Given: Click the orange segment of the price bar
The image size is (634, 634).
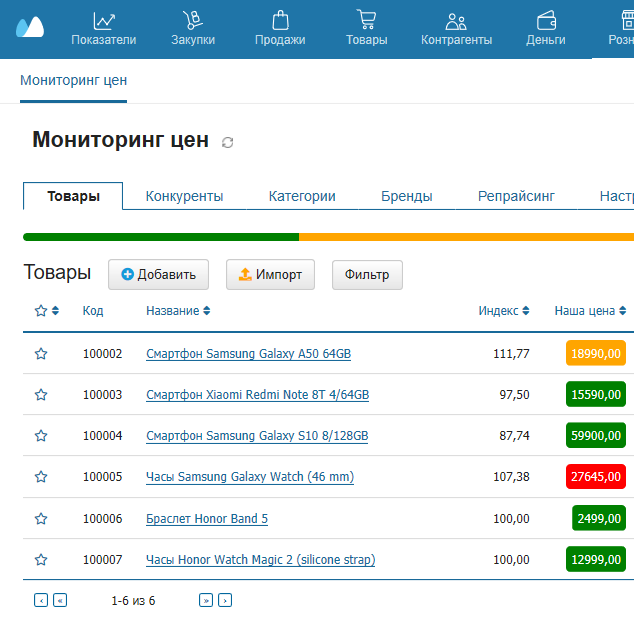Looking at the screenshot, I should coord(466,237).
